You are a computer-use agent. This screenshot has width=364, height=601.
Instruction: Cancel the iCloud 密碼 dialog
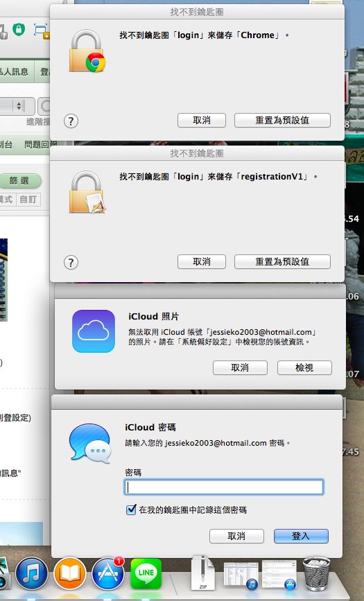[x=236, y=536]
